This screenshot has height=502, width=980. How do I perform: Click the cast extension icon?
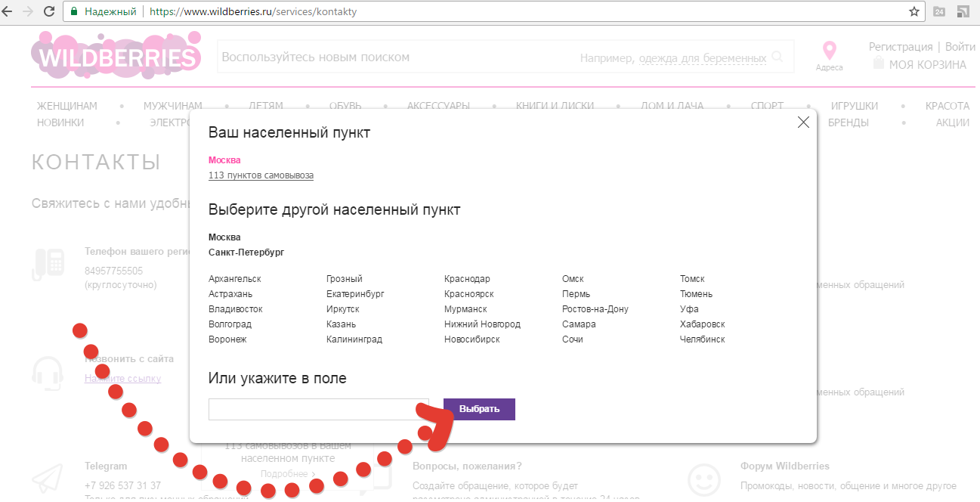(963, 11)
